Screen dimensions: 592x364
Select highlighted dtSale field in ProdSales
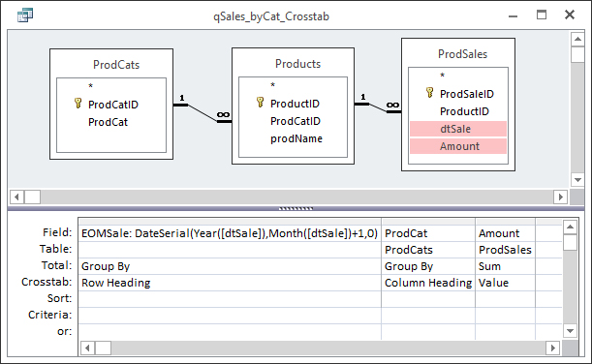coord(458,129)
